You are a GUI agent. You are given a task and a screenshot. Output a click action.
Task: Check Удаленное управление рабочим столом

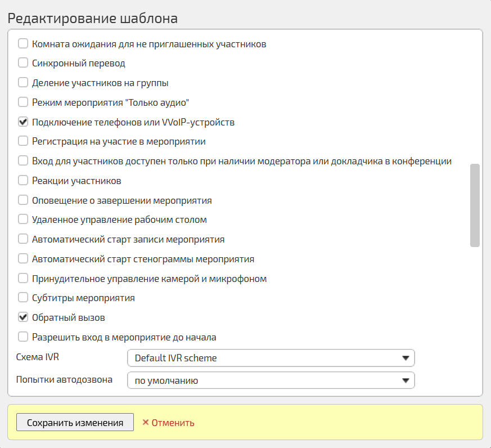click(x=23, y=219)
